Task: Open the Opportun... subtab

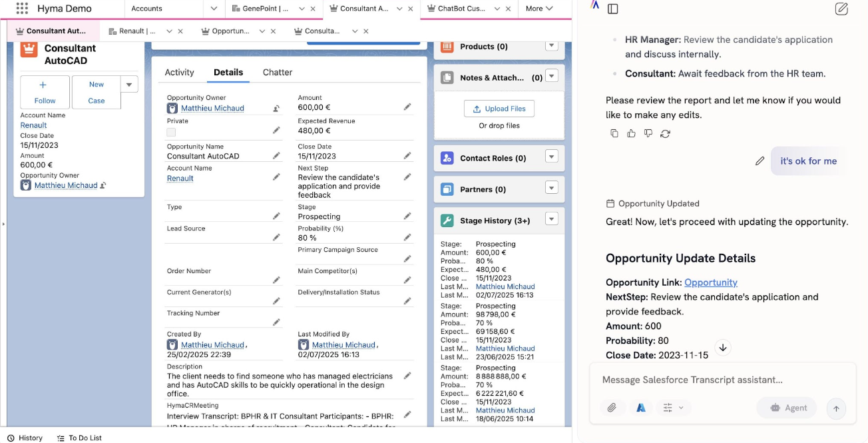Action: click(x=225, y=31)
